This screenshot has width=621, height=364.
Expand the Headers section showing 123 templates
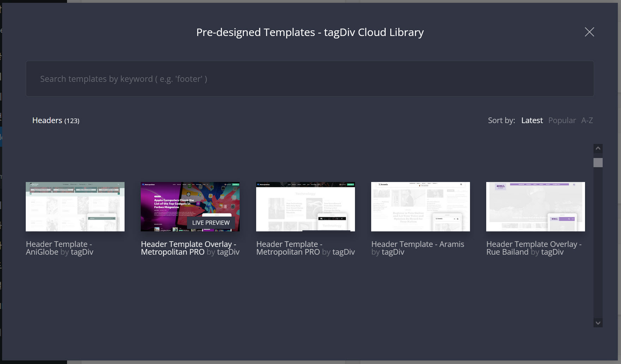coord(55,120)
